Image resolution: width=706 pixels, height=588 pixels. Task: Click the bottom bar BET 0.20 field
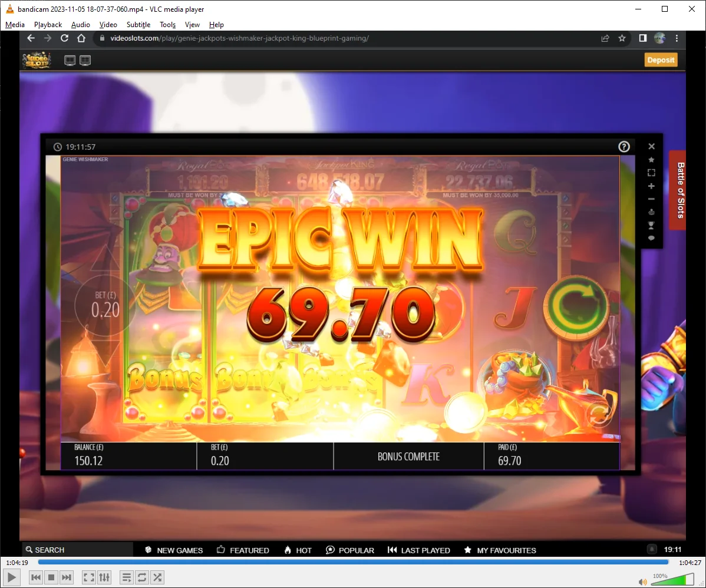point(265,456)
